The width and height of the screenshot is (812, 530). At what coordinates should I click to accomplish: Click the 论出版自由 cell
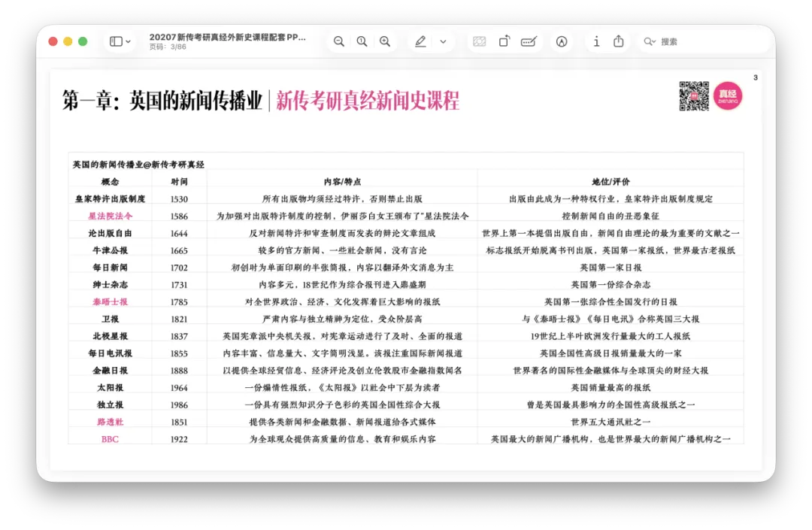(110, 233)
